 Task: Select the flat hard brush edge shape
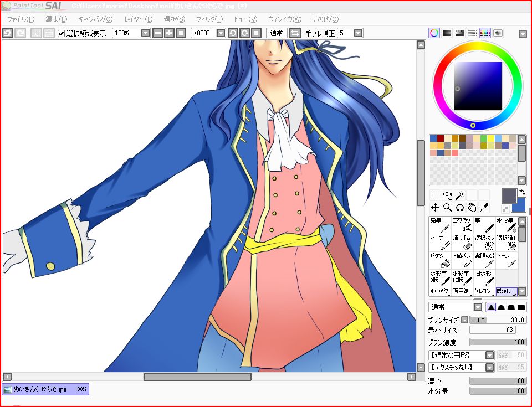(521, 307)
